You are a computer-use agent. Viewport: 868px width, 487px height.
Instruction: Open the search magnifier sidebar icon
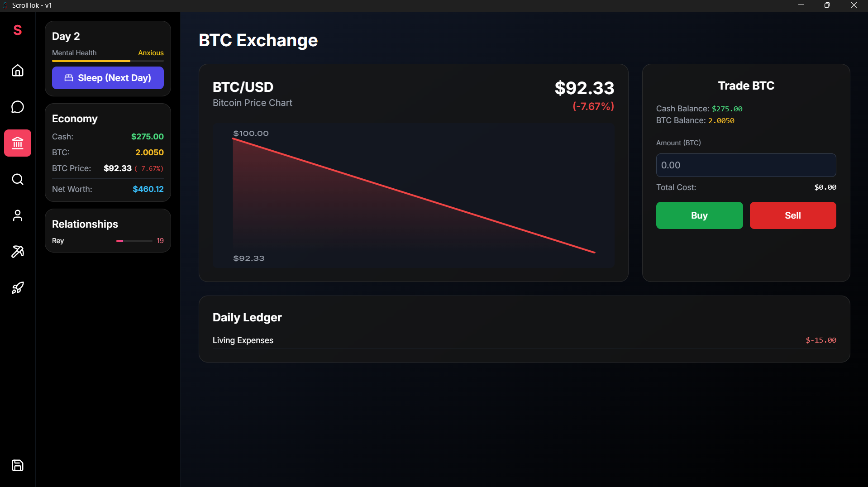click(18, 179)
